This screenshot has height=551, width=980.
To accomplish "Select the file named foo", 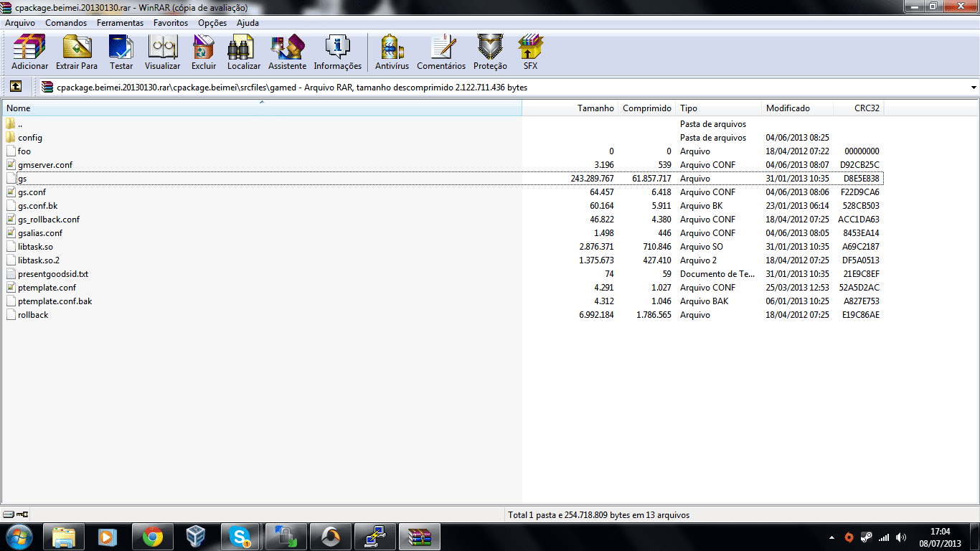I will [24, 151].
